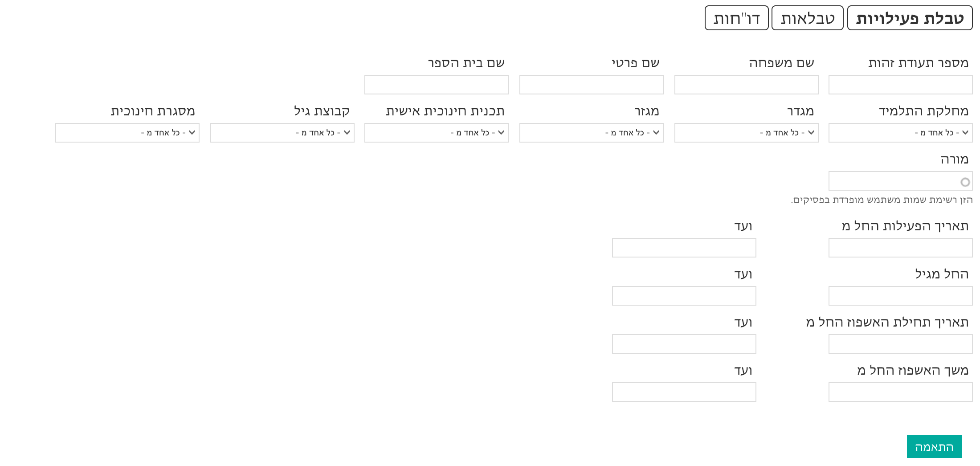Open the מגדר dropdown

746,133
